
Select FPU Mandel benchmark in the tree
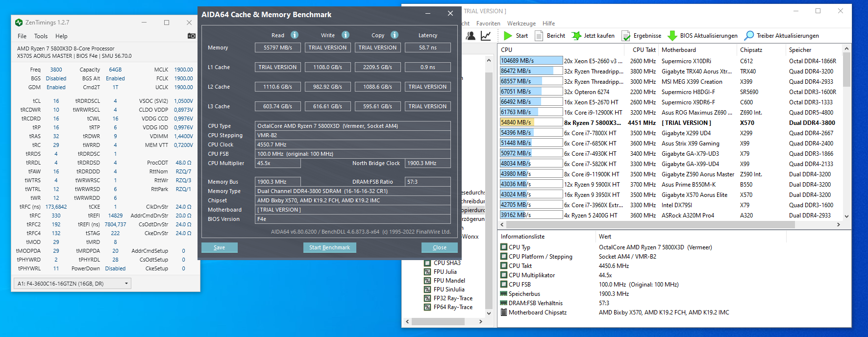coord(449,281)
